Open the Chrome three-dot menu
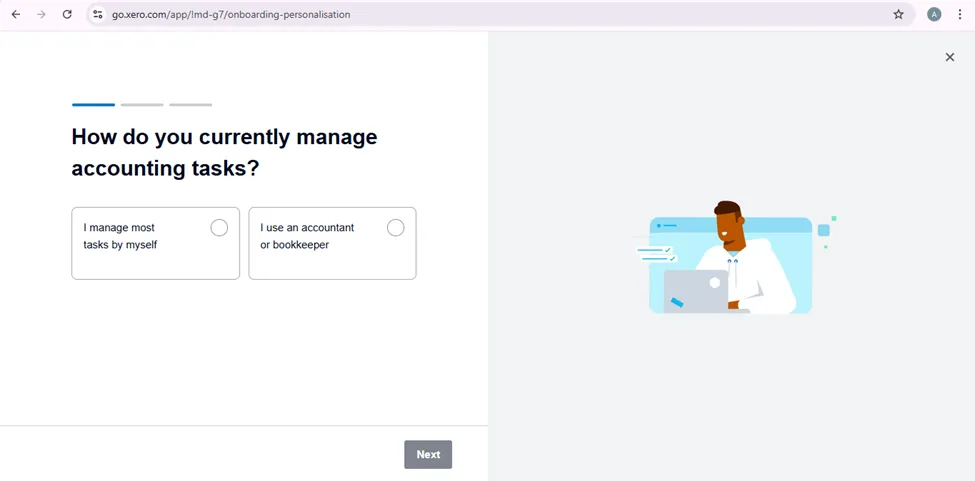 959,14
